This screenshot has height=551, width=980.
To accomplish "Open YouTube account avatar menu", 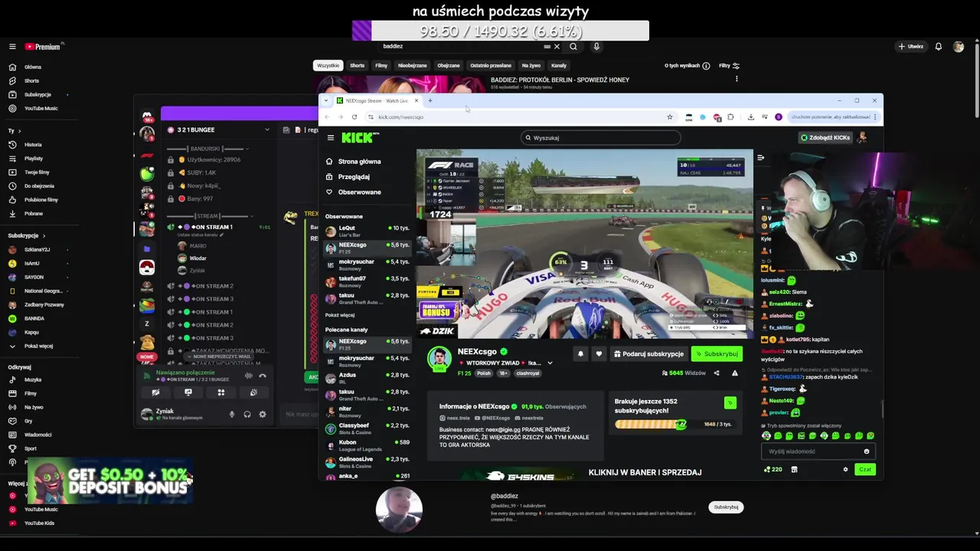I will [x=959, y=47].
